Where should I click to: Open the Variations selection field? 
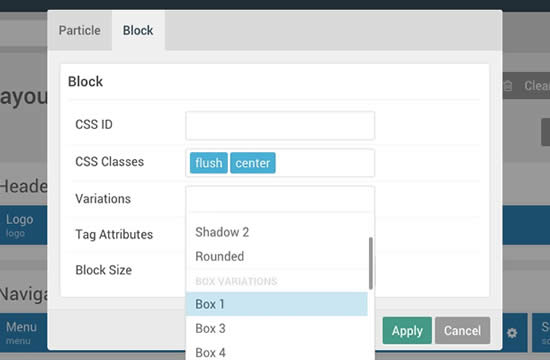pyautogui.click(x=280, y=199)
